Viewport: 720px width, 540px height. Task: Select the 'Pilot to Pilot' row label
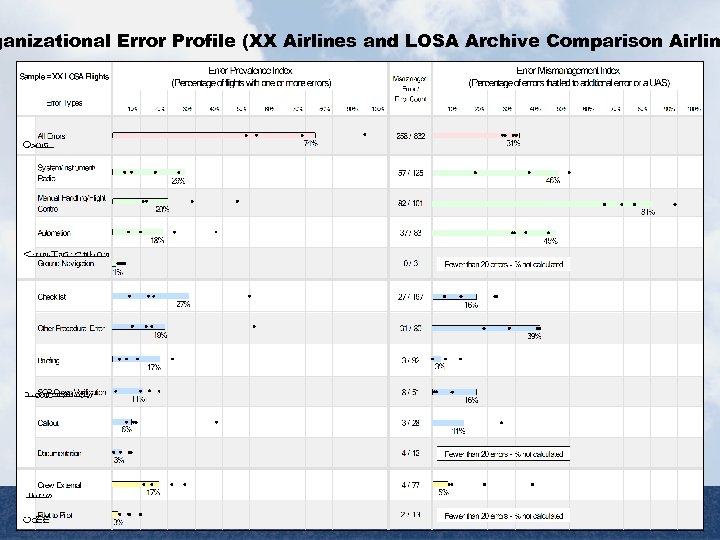(x=55, y=515)
